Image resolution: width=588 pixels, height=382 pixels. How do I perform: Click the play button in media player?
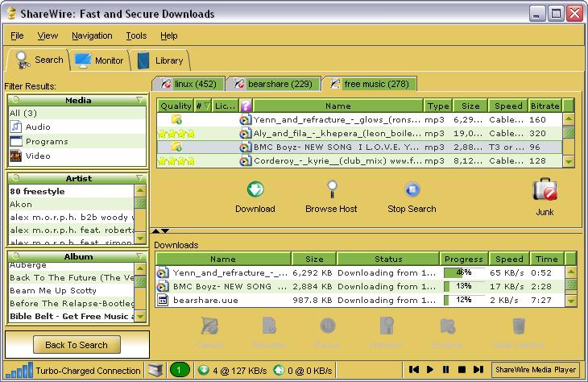(x=431, y=370)
